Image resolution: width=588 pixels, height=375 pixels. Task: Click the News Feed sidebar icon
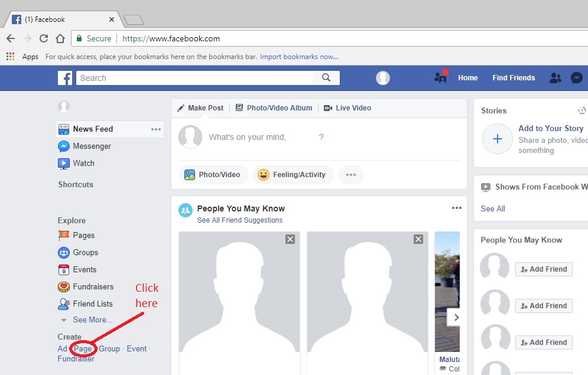pyautogui.click(x=64, y=129)
